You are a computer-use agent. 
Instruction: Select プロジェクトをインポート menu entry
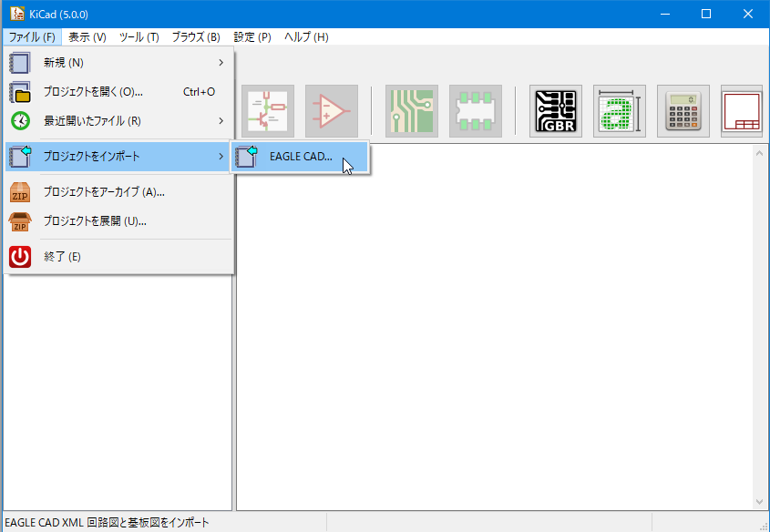click(118, 157)
